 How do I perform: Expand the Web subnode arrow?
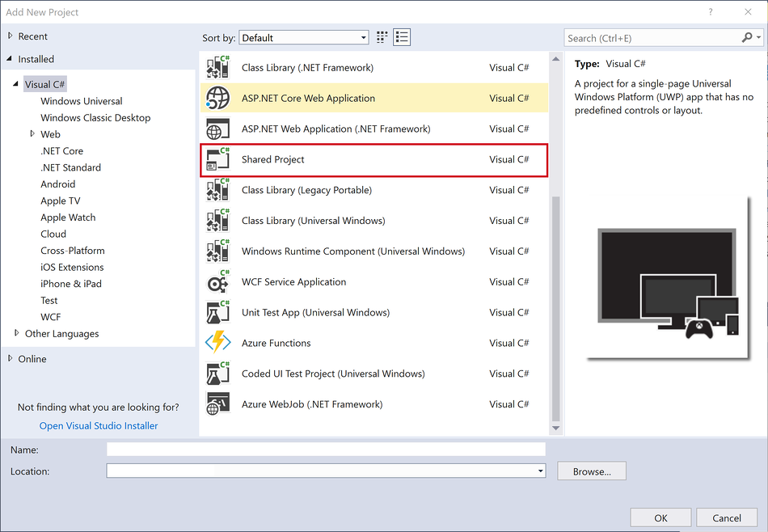coord(32,133)
